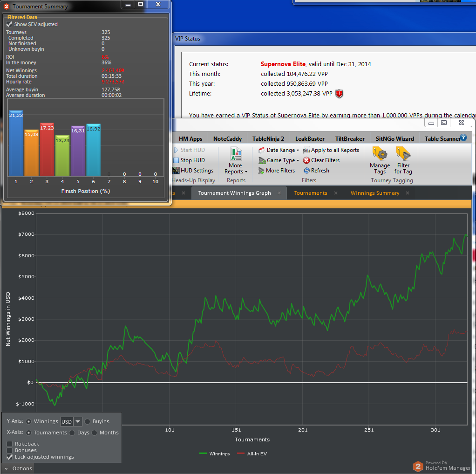
Task: Click the Start HUD play icon
Action: click(176, 150)
